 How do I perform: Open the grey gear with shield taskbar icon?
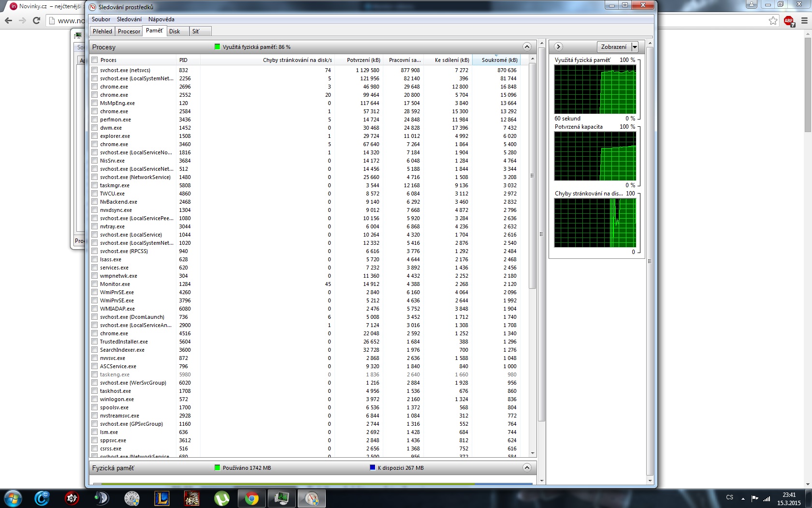(131, 498)
